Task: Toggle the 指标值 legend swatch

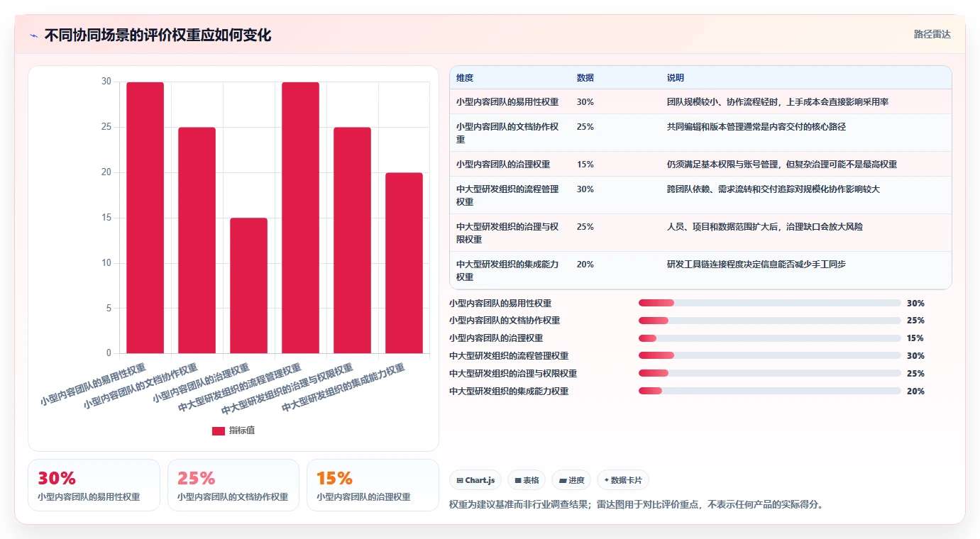Action: click(x=219, y=430)
